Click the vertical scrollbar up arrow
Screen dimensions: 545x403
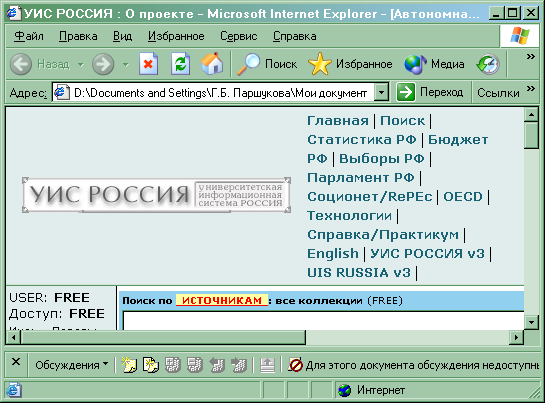(x=531, y=114)
